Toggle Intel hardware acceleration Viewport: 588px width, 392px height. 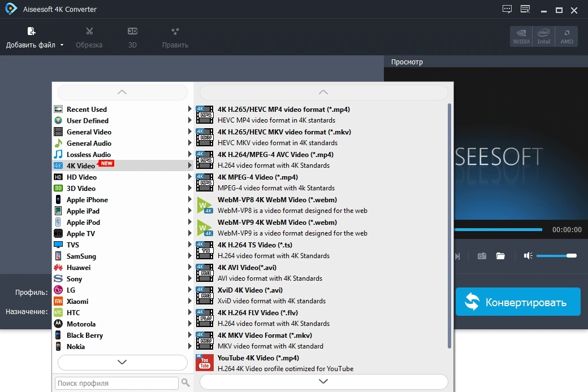coord(544,36)
